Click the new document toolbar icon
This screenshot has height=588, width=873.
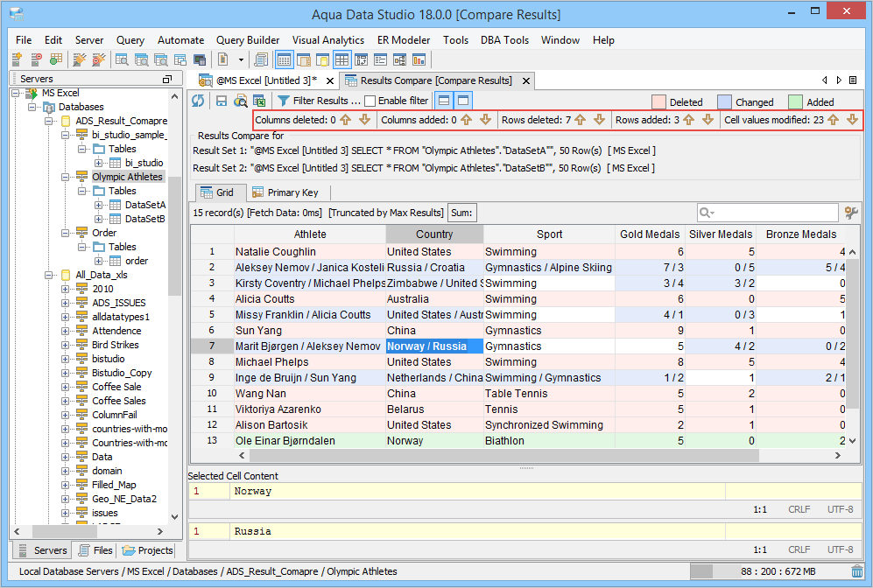point(223,59)
